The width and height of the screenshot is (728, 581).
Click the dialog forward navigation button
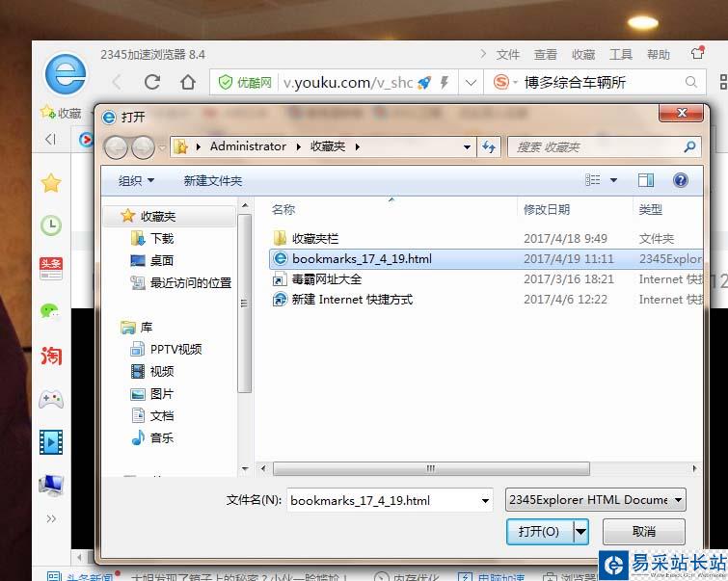click(x=143, y=147)
